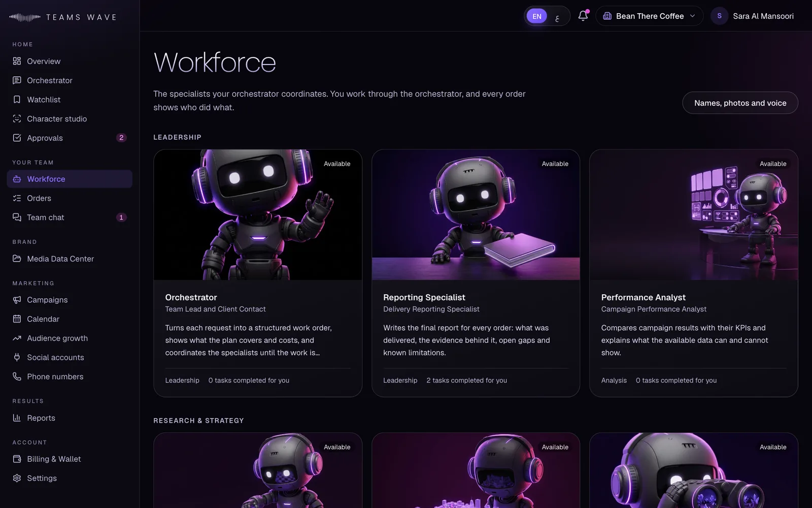Click the Teams Wave logo

point(63,17)
